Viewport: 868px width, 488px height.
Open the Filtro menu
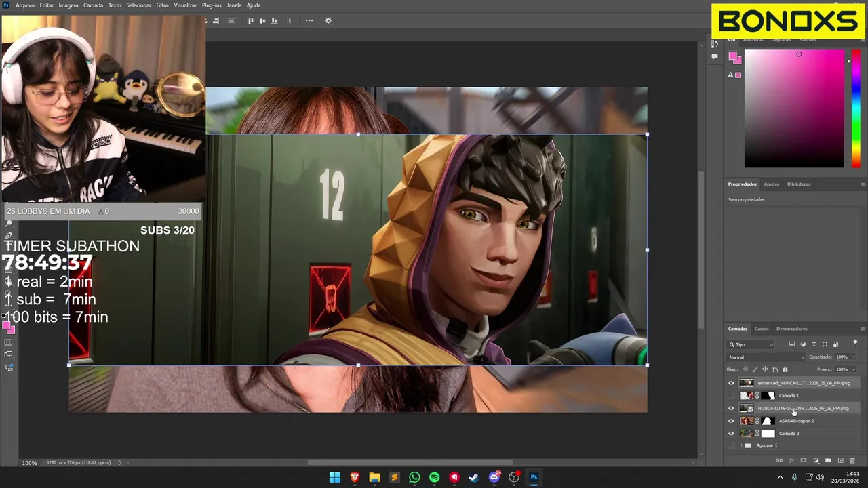pyautogui.click(x=163, y=5)
